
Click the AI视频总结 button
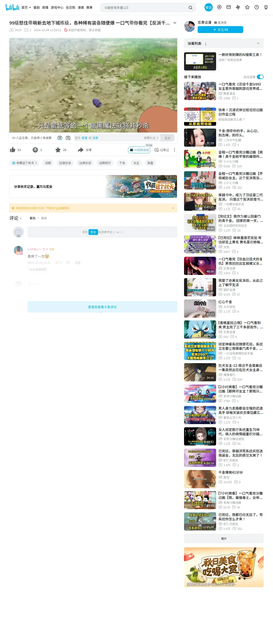point(139,150)
